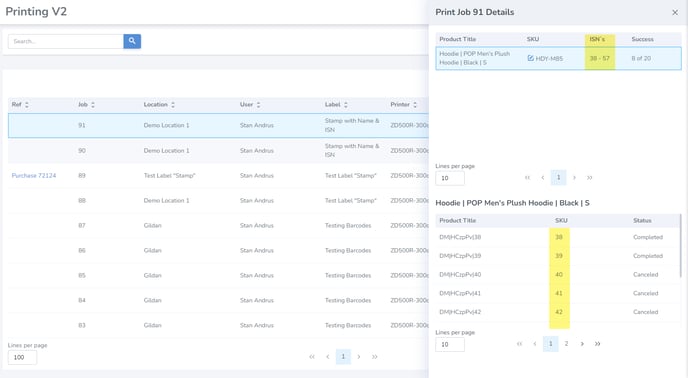The width and height of the screenshot is (688, 378).
Task: Click the blue search magnifier button
Action: tap(132, 41)
